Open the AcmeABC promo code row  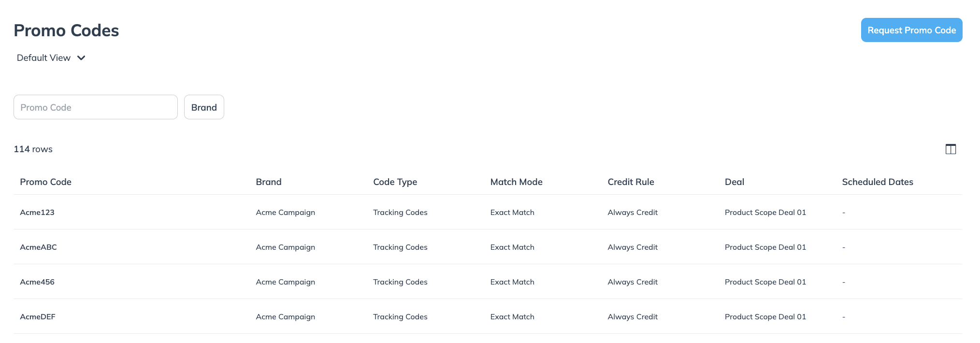[x=38, y=247]
